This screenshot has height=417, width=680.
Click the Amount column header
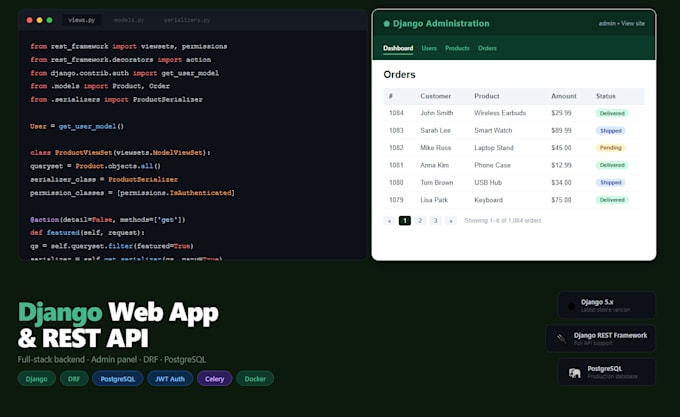564,96
